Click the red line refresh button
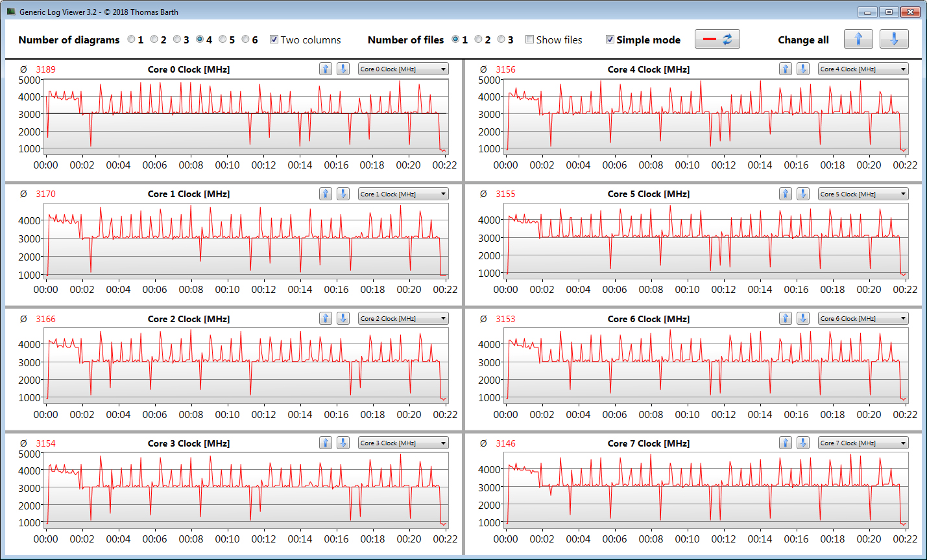927x560 pixels. 717,39
